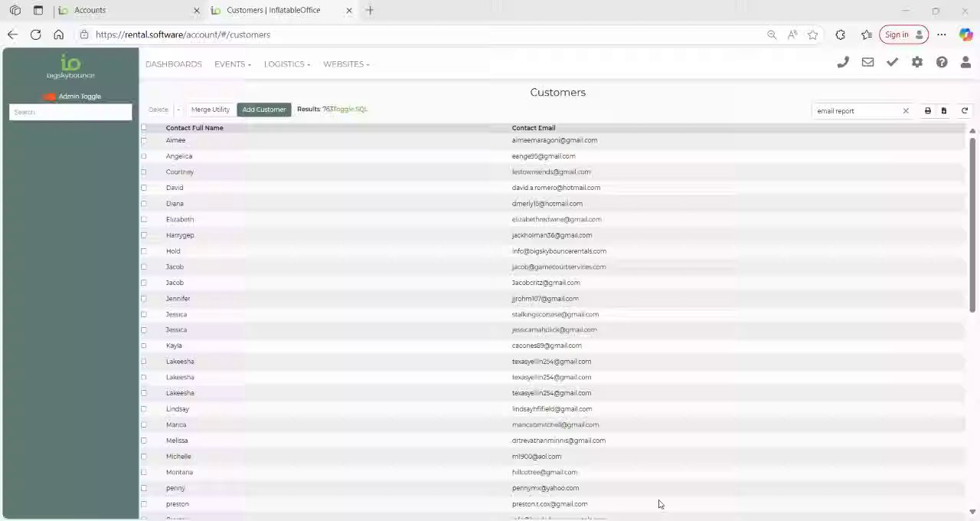The width and height of the screenshot is (980, 521).
Task: Go to browser home page icon
Action: click(x=58, y=34)
